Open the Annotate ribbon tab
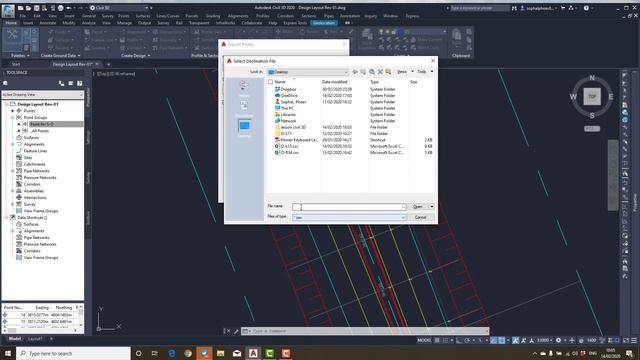 (x=48, y=23)
